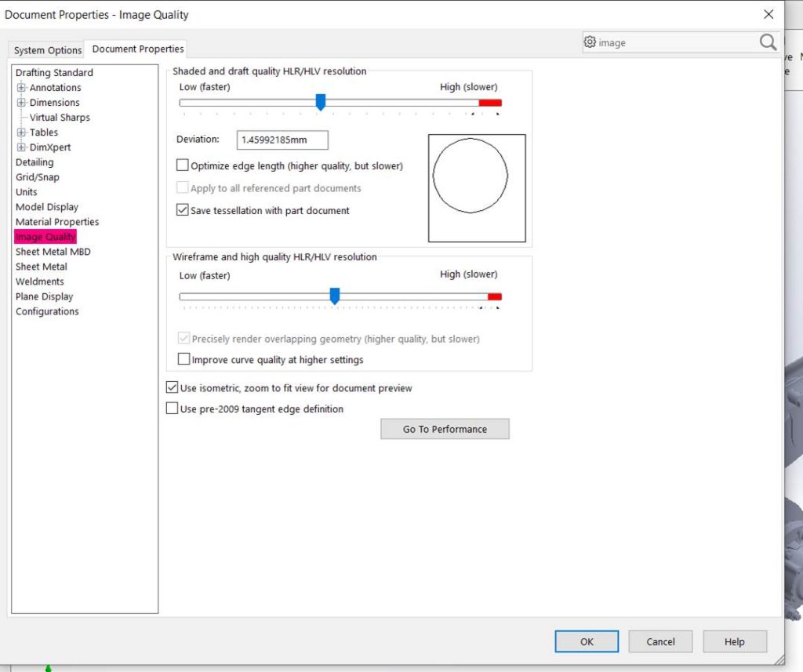Uncheck Save tessellation with part document
The image size is (803, 672).
tap(182, 209)
